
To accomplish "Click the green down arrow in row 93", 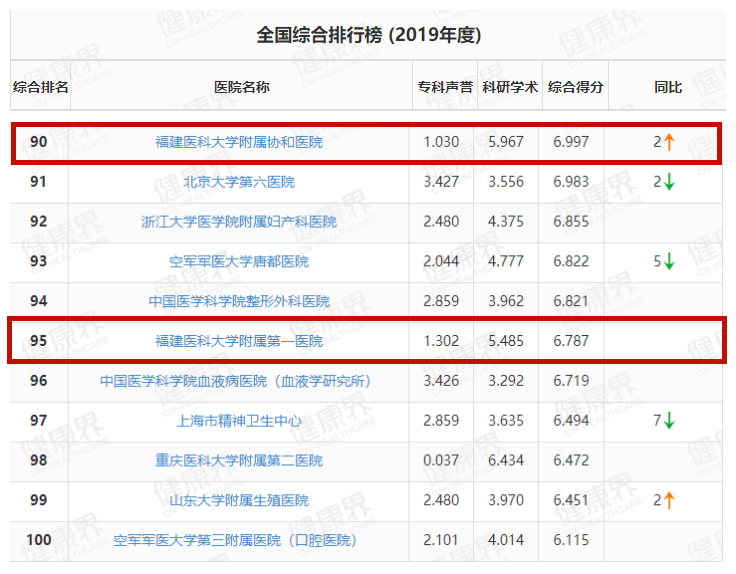I will 669,261.
